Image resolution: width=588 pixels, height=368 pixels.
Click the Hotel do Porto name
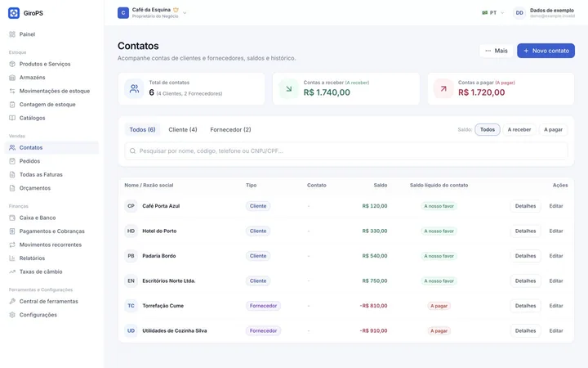159,231
